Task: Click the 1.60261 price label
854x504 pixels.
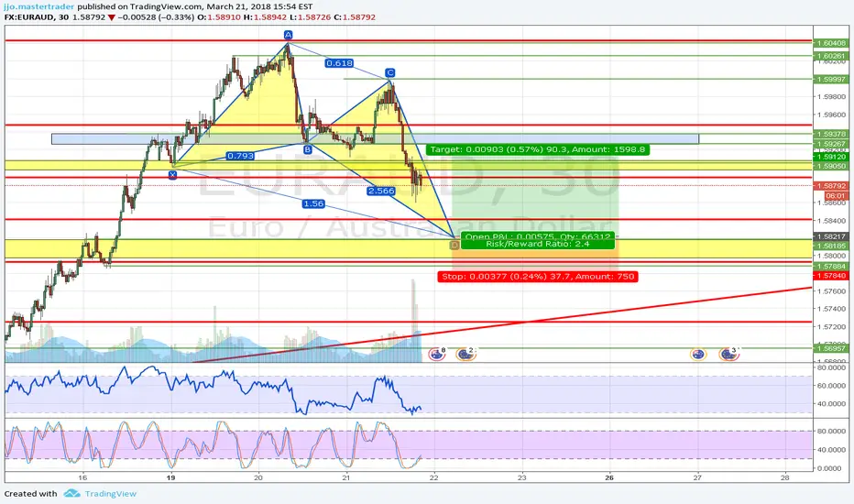Action: click(x=831, y=56)
